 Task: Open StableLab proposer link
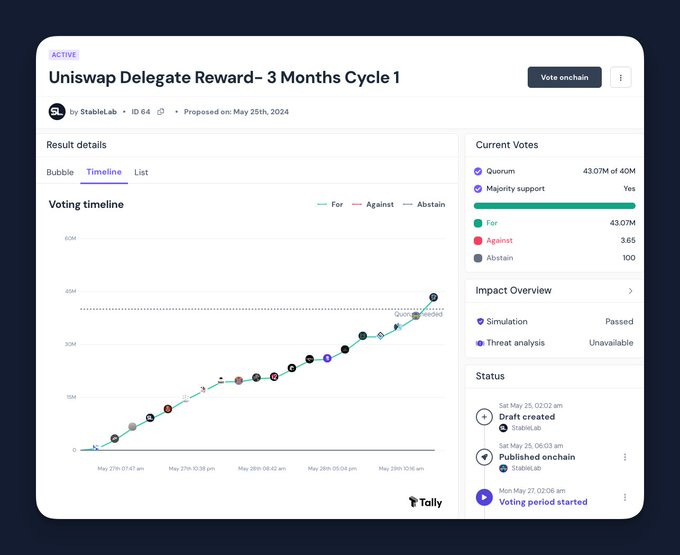tap(98, 111)
